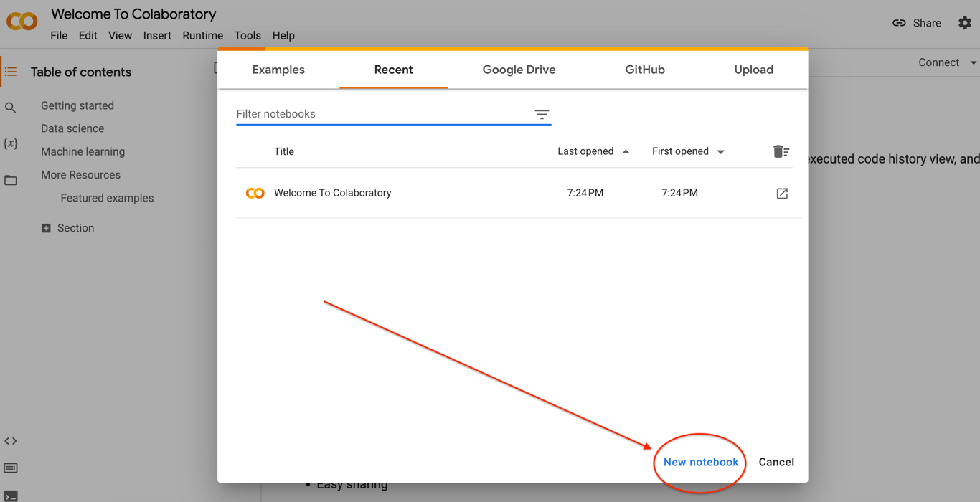Open the Tools menu
This screenshot has height=502, width=980.
pos(248,35)
